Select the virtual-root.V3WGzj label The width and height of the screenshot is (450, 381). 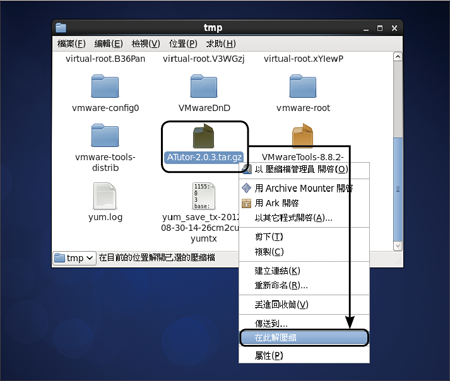204,59
